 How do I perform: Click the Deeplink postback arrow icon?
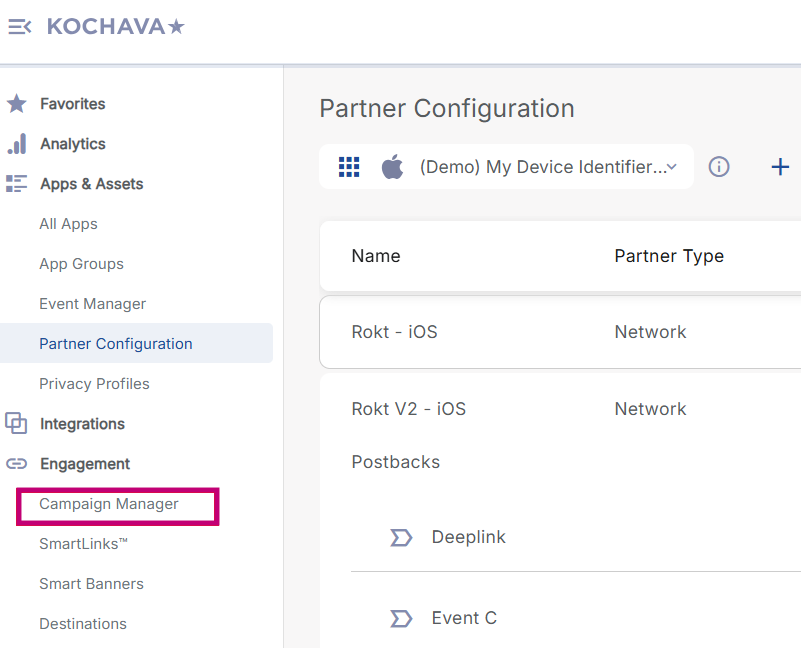[401, 538]
